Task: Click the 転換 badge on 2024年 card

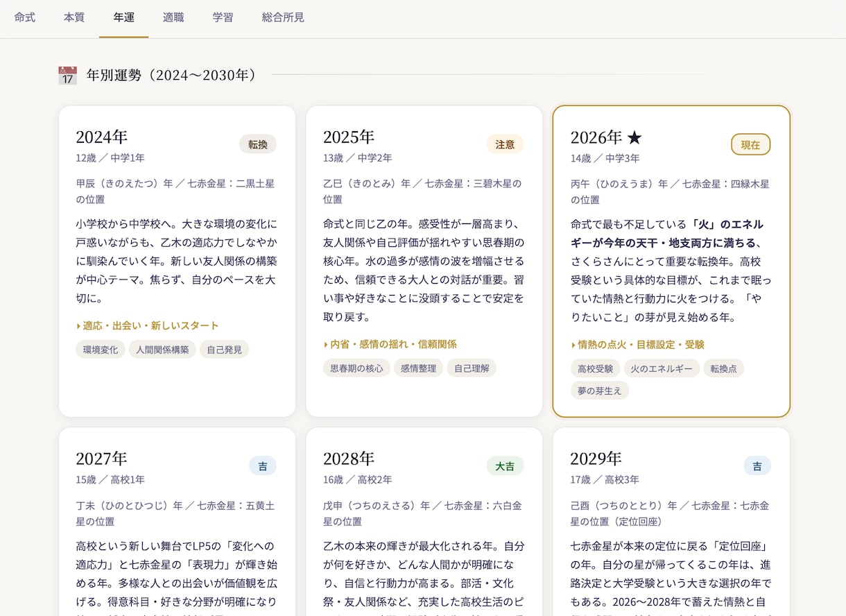Action: (x=258, y=144)
